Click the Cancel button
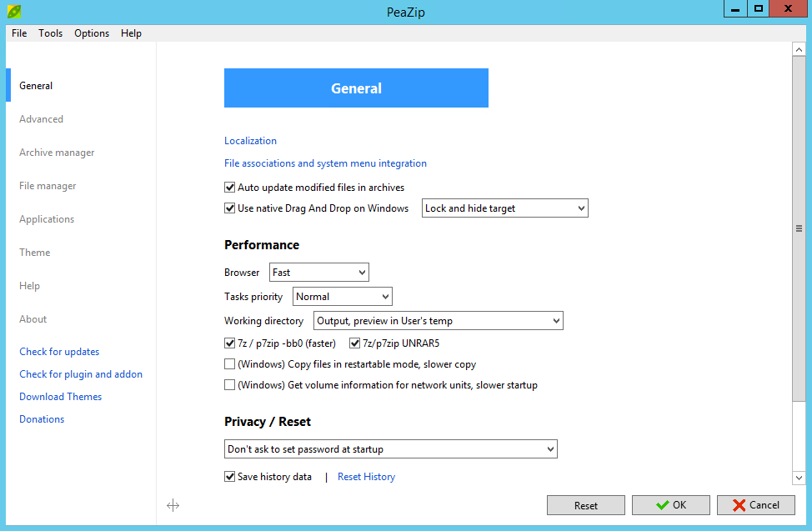 [x=755, y=505]
